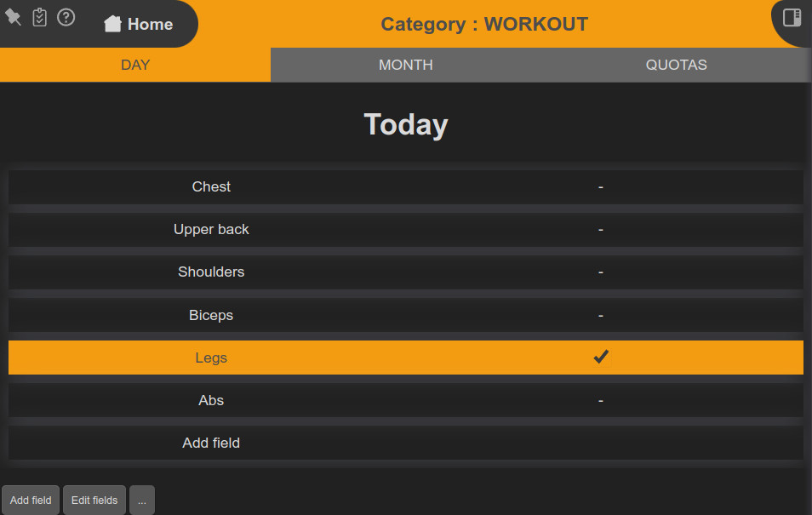Toggle the Shoulders status dash
This screenshot has width=812, height=515.
pos(601,272)
